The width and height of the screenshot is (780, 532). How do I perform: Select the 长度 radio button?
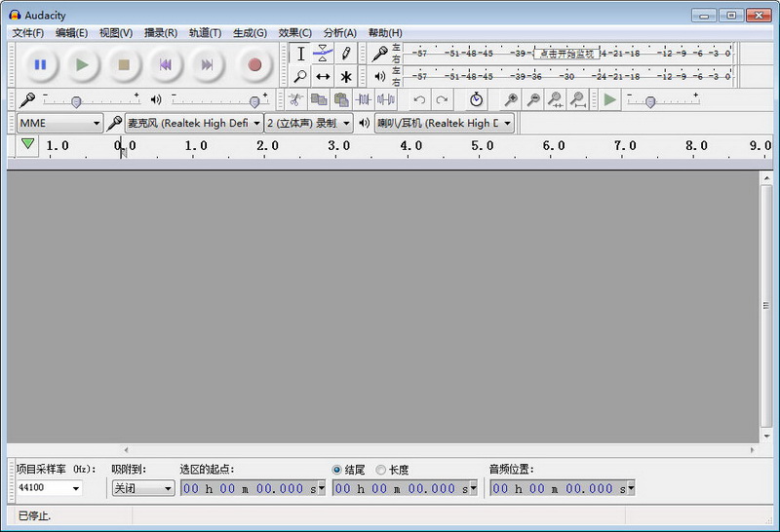point(380,470)
